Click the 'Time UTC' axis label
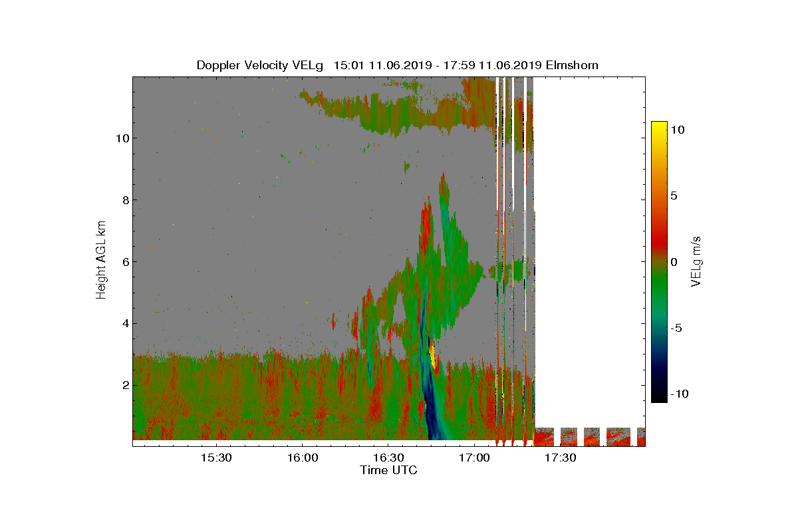 pos(389,470)
